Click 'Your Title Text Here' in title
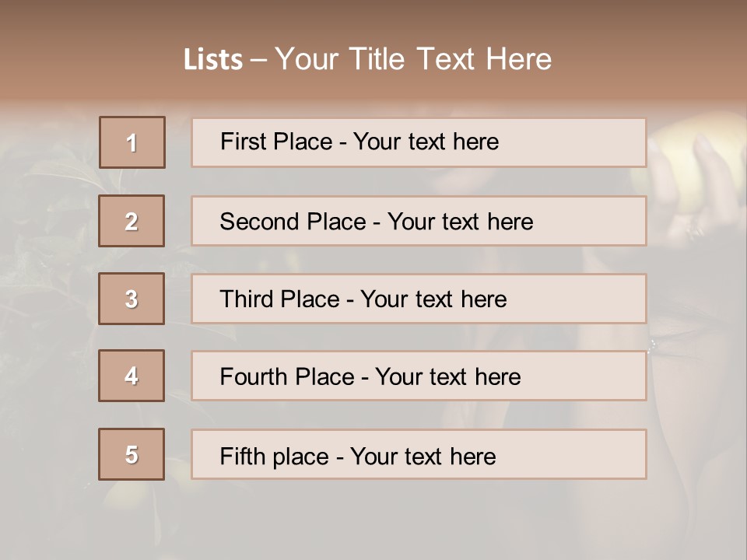The width and height of the screenshot is (747, 560). pyautogui.click(x=413, y=59)
